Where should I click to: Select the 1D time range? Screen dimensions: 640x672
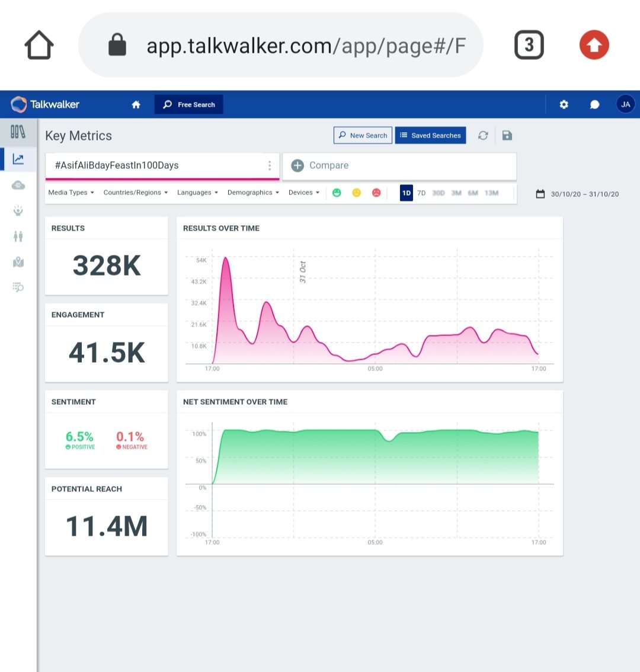[407, 193]
